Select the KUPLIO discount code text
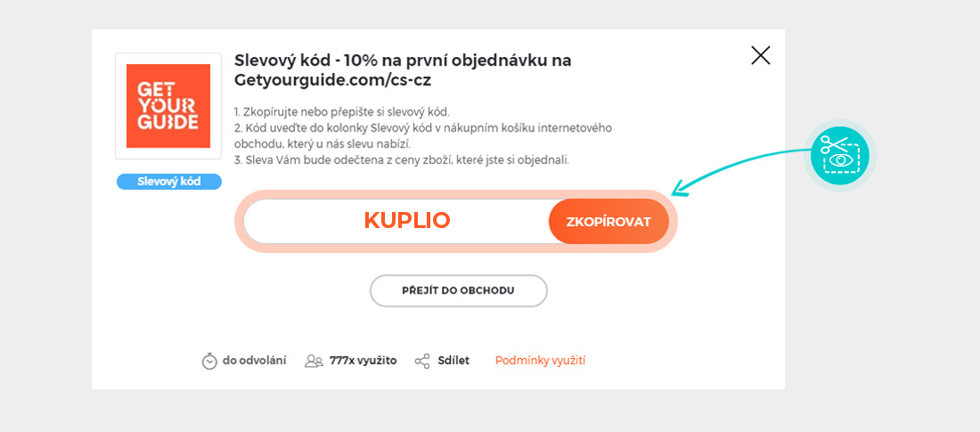 (x=407, y=221)
